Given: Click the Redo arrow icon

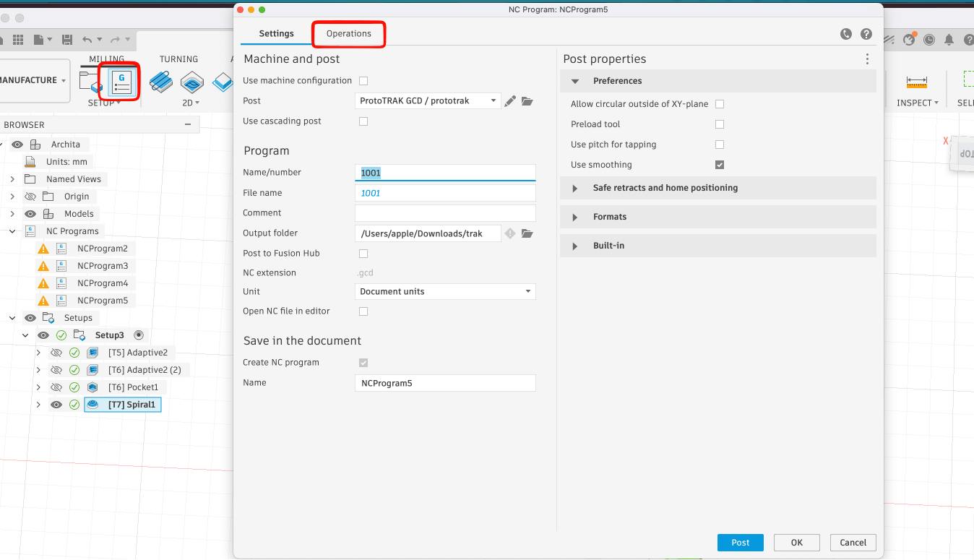Looking at the screenshot, I should coord(116,40).
